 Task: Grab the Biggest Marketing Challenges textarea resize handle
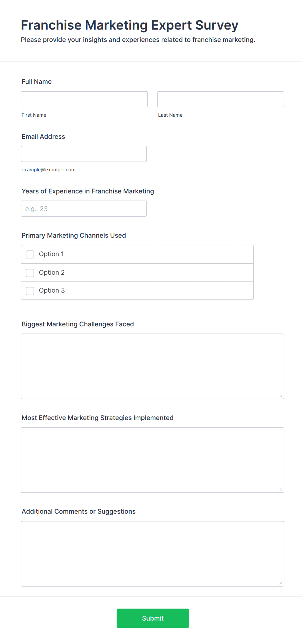[281, 396]
